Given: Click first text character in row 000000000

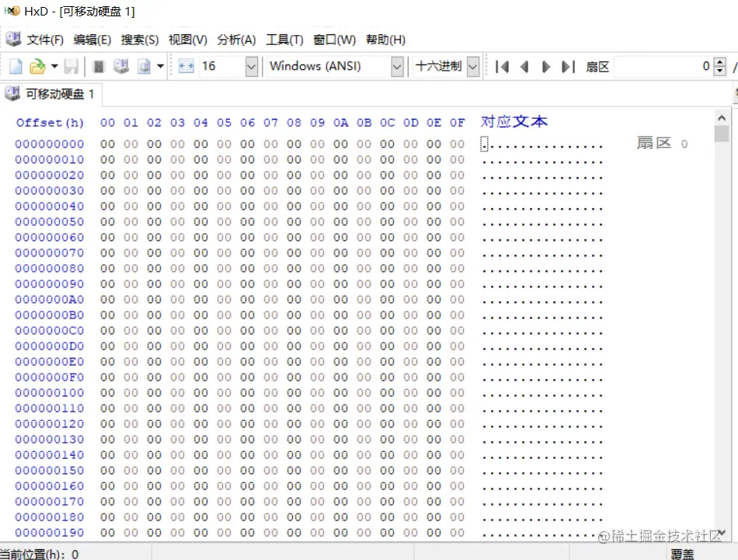Looking at the screenshot, I should click(484, 144).
